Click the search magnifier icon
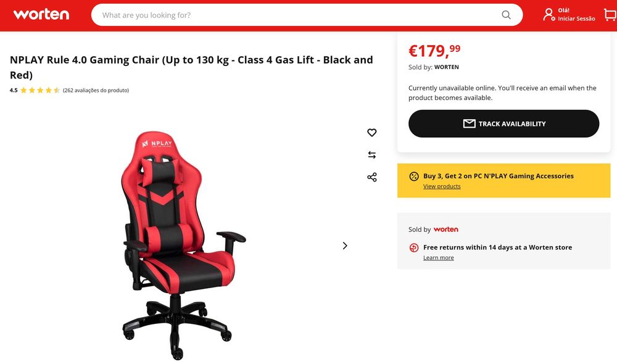 pyautogui.click(x=506, y=15)
